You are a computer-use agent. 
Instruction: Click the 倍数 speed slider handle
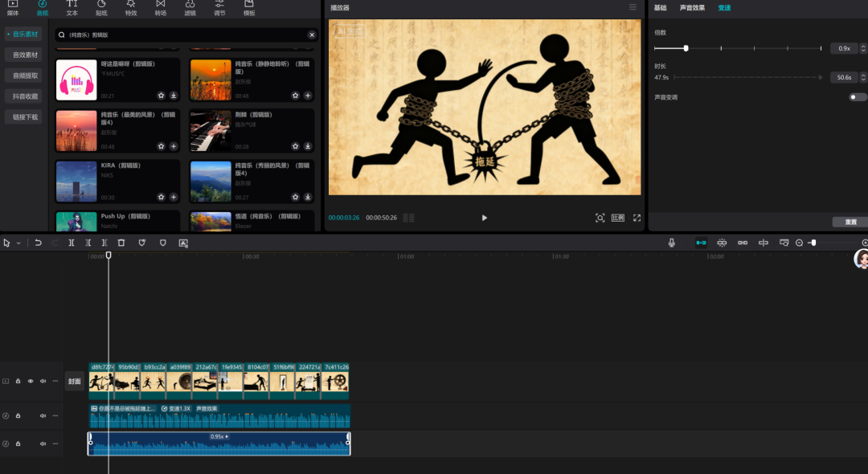click(x=686, y=48)
